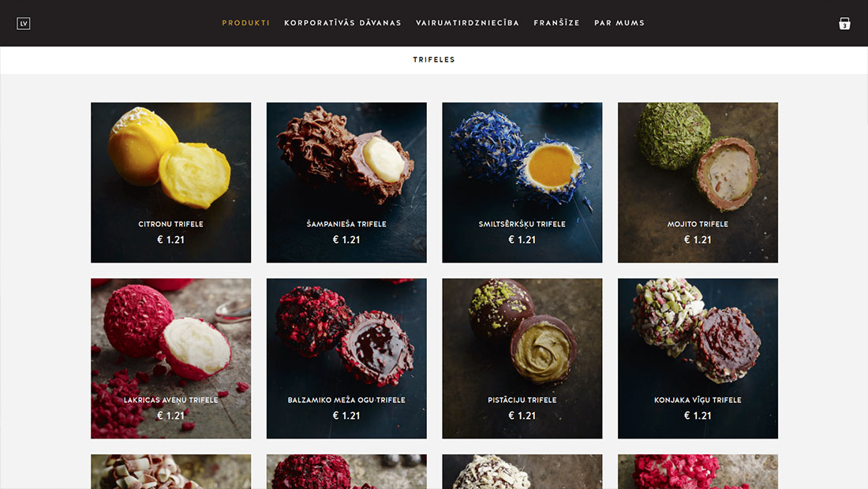Click the white-flaked truffle tile in the bottom row
This screenshot has width=868, height=489.
(522, 472)
